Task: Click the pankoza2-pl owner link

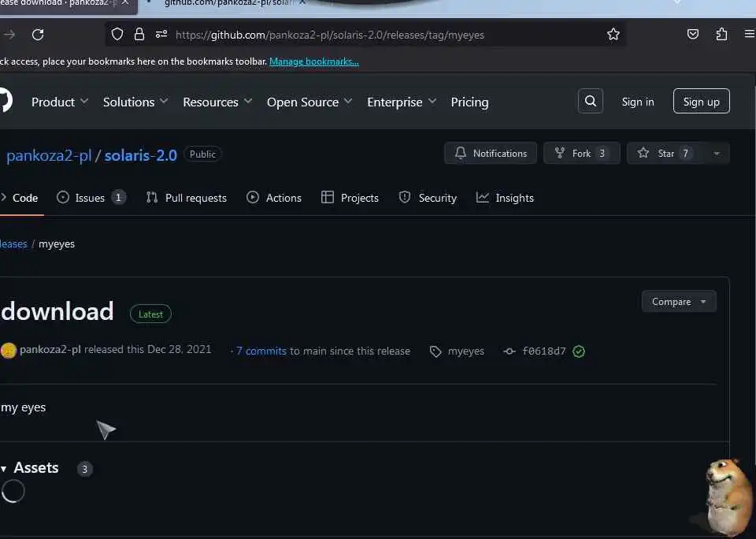Action: [x=49, y=155]
